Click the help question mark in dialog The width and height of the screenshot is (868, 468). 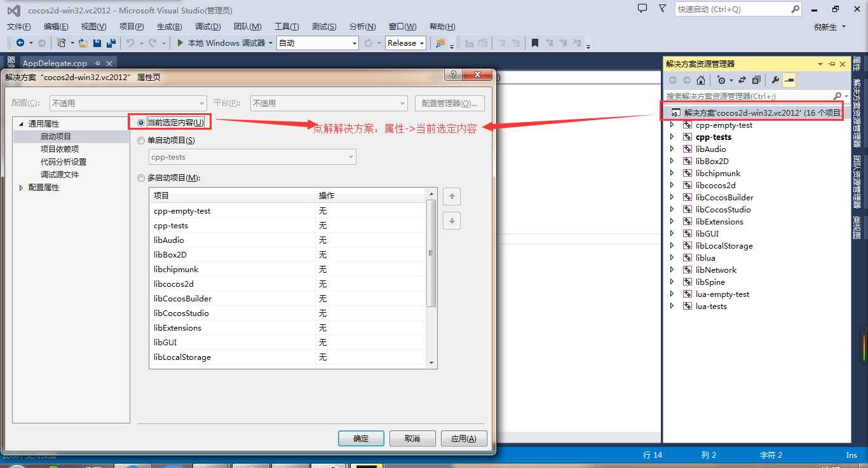click(453, 75)
